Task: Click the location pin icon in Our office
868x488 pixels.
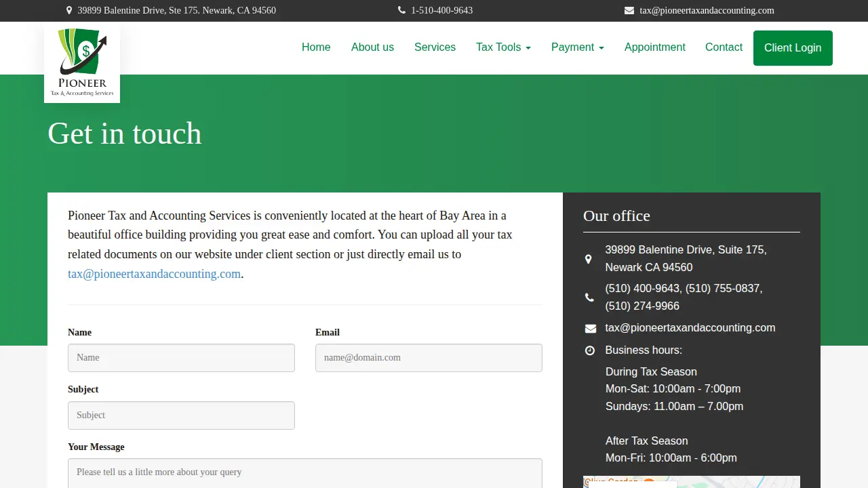Action: point(588,259)
